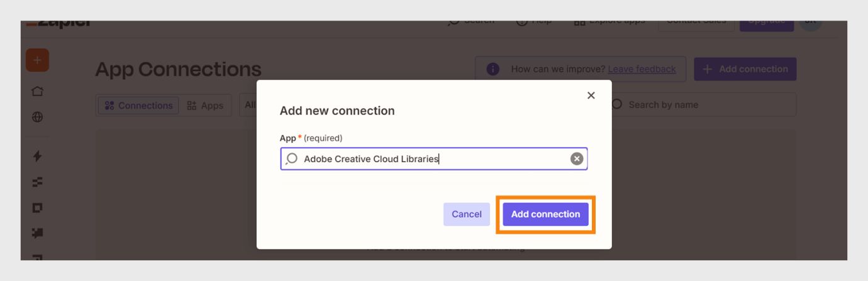
Task: Click the Add new connection title
Action: tap(337, 111)
